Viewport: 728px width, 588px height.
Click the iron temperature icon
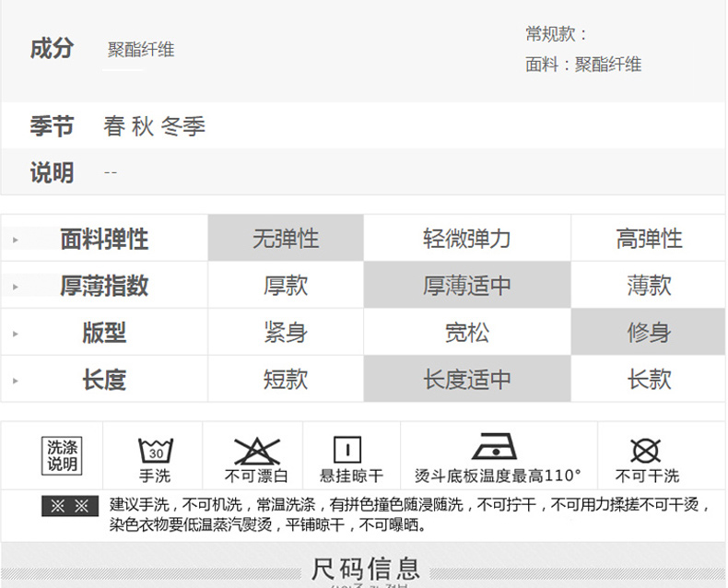point(494,446)
